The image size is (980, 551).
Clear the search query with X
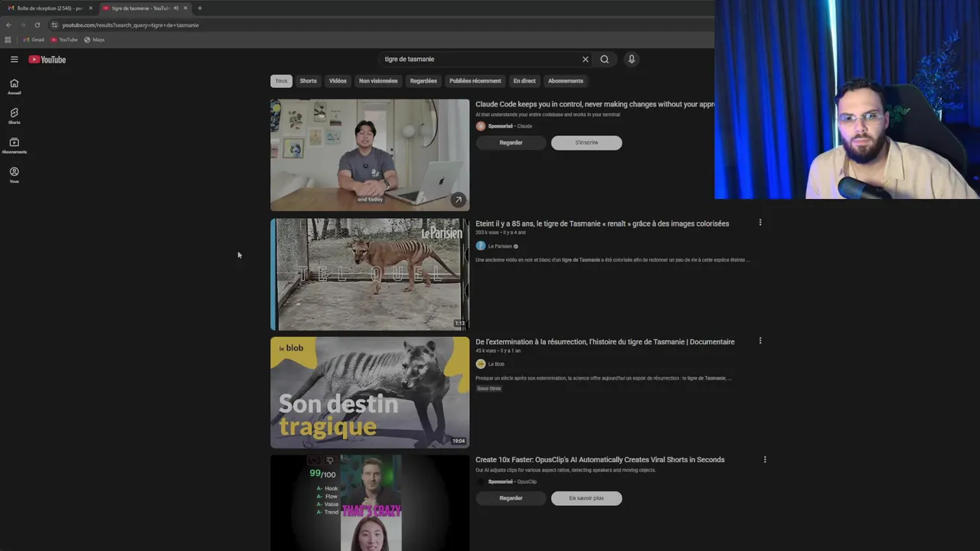coord(585,59)
